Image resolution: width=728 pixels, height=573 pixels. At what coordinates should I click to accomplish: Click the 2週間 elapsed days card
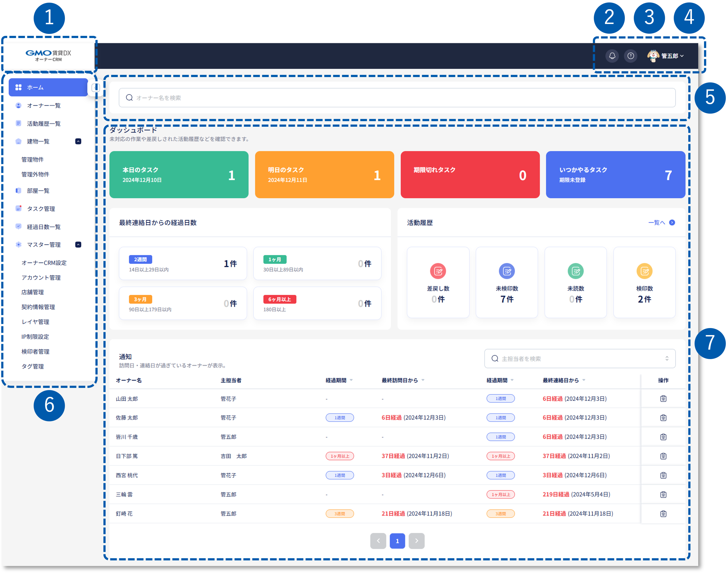click(x=183, y=263)
